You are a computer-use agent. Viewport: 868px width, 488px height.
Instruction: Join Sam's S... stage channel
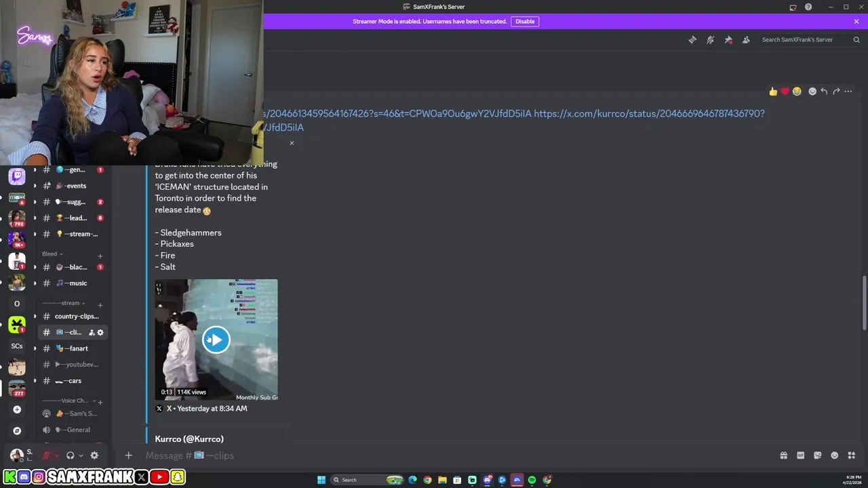click(x=73, y=413)
